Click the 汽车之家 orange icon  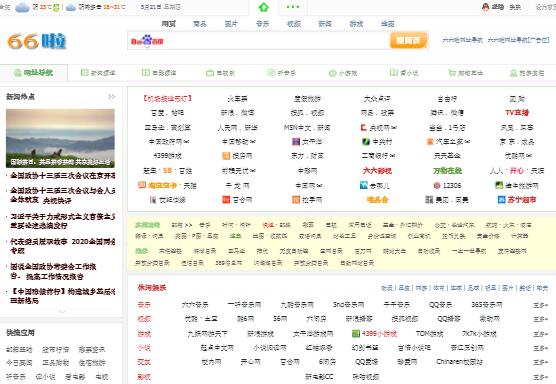pos(430,142)
